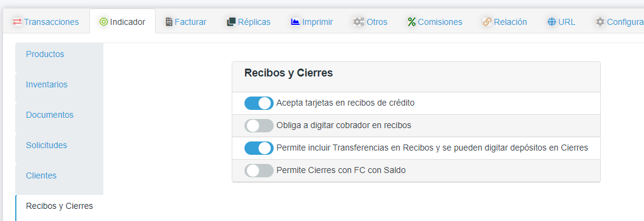Enable Permite Cierres con FC con Saldo
The height and width of the screenshot is (221, 644).
pos(258,170)
